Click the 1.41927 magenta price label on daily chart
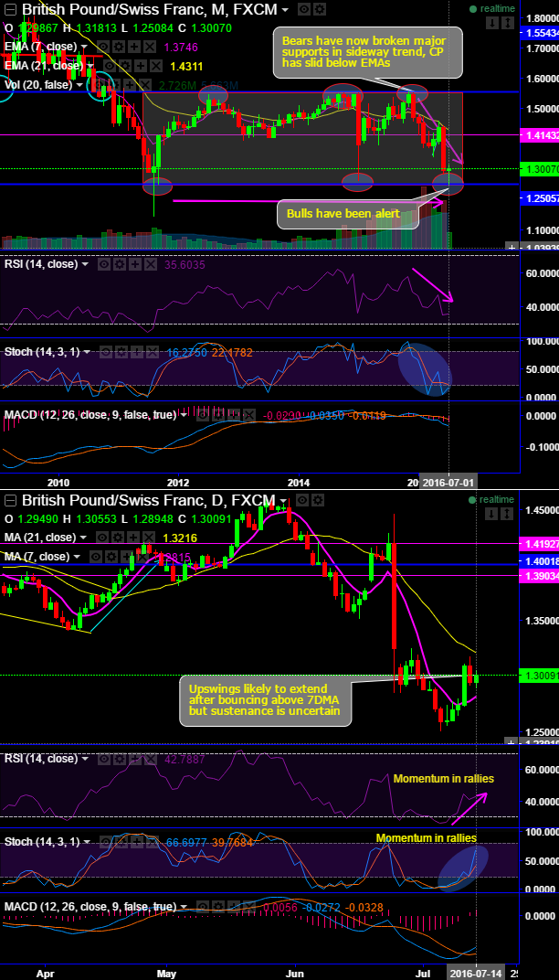 click(x=540, y=544)
